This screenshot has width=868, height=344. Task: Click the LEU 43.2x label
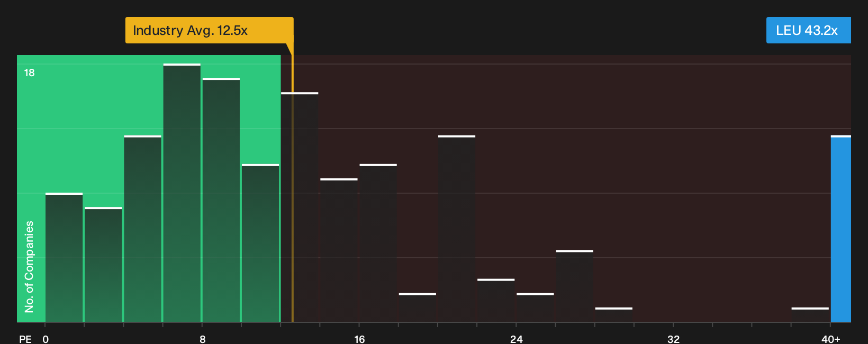pos(808,30)
